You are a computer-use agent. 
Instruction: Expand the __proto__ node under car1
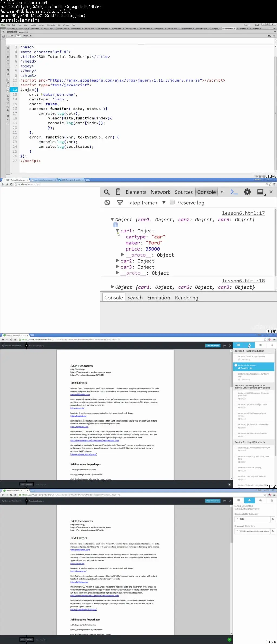click(123, 254)
